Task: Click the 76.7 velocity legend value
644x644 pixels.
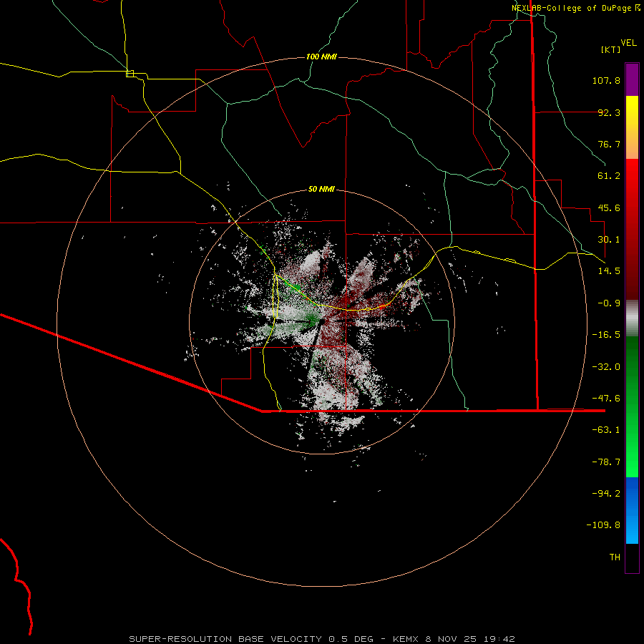Action: [609, 144]
